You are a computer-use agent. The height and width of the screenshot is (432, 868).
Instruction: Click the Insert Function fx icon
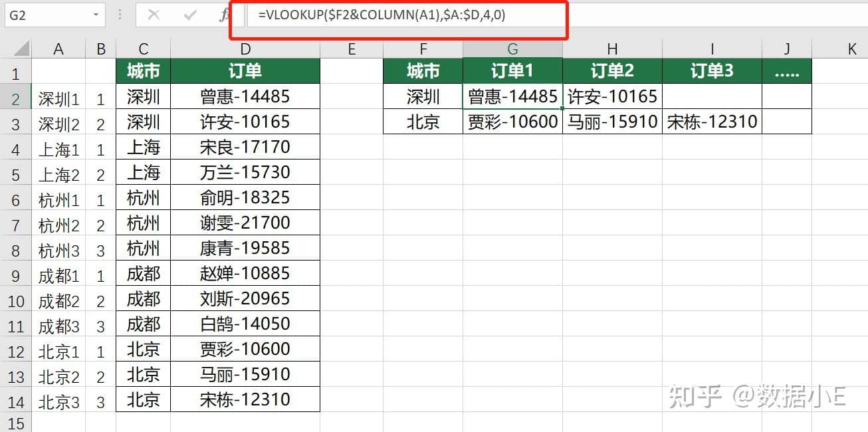point(223,15)
